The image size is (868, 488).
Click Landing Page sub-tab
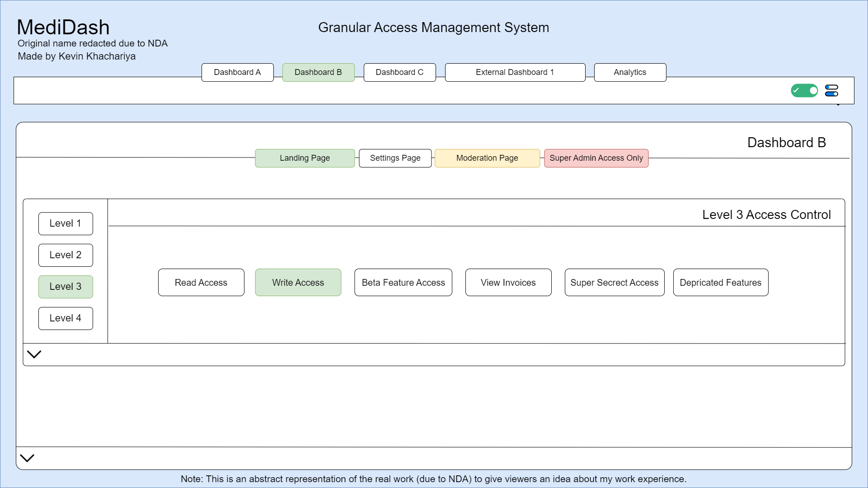point(305,158)
